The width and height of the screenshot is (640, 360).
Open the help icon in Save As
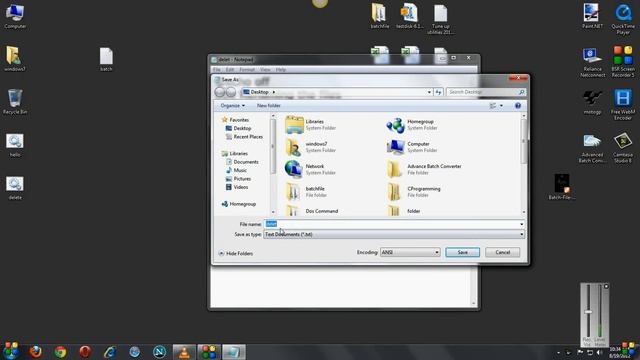coord(518,106)
